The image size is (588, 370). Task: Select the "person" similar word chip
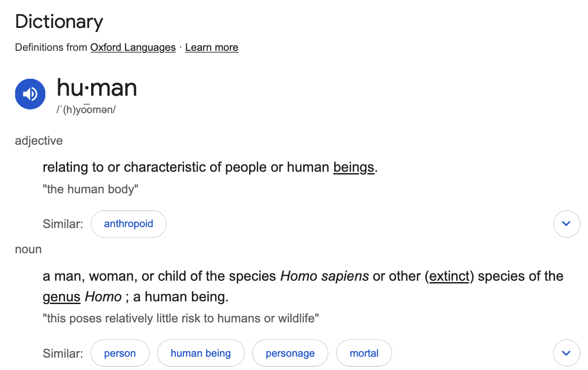click(120, 353)
